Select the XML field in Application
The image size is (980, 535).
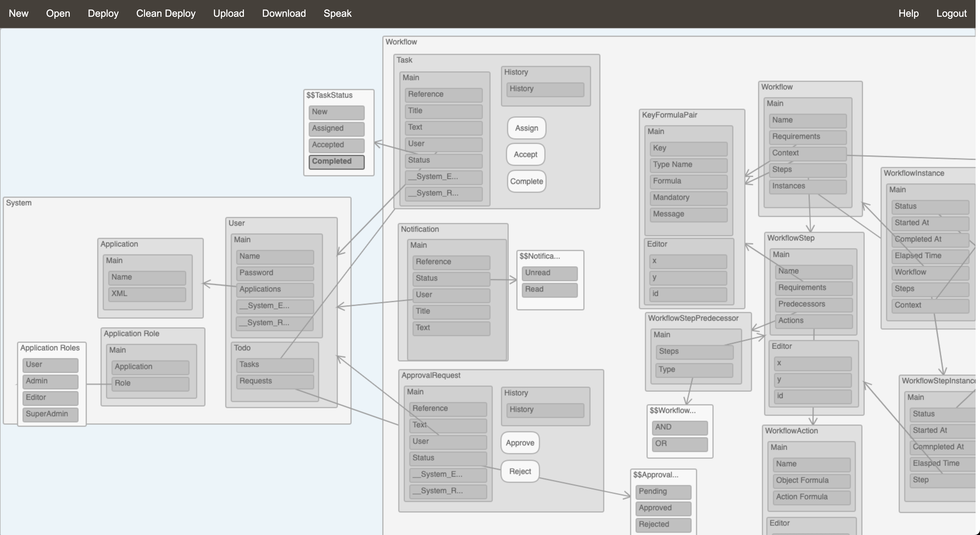[147, 294]
